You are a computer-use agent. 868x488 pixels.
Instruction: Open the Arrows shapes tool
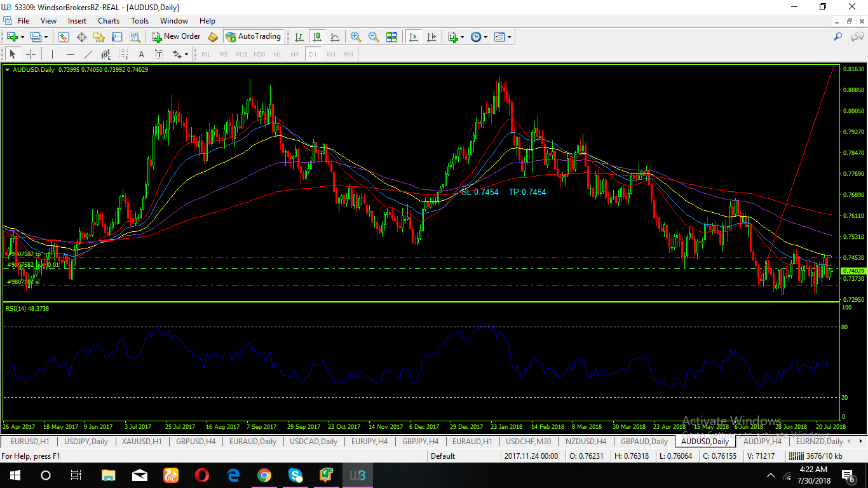(x=177, y=54)
